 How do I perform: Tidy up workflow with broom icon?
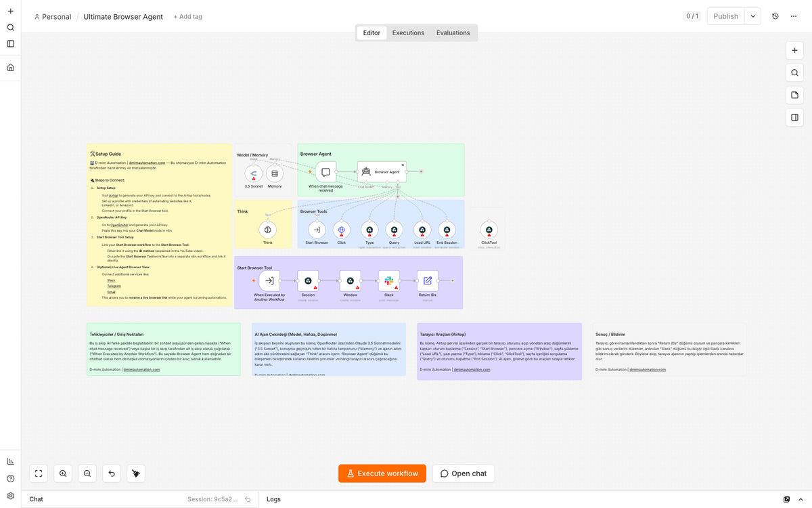click(x=136, y=473)
